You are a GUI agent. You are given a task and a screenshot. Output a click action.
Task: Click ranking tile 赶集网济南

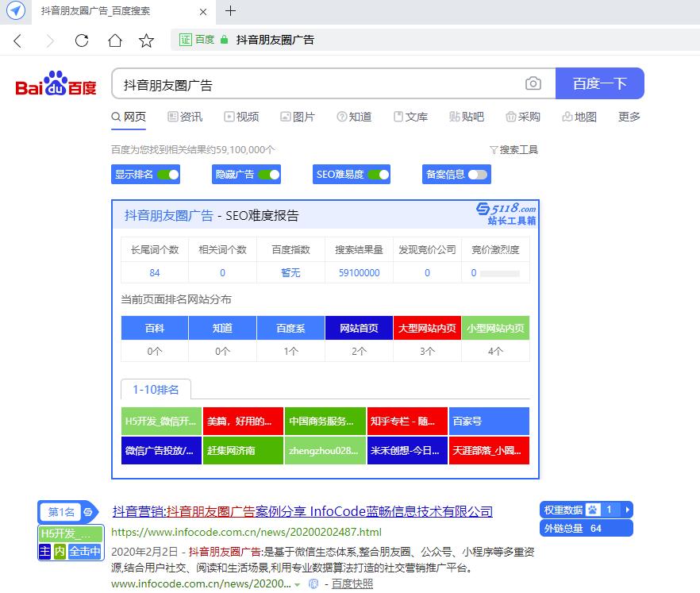[243, 451]
